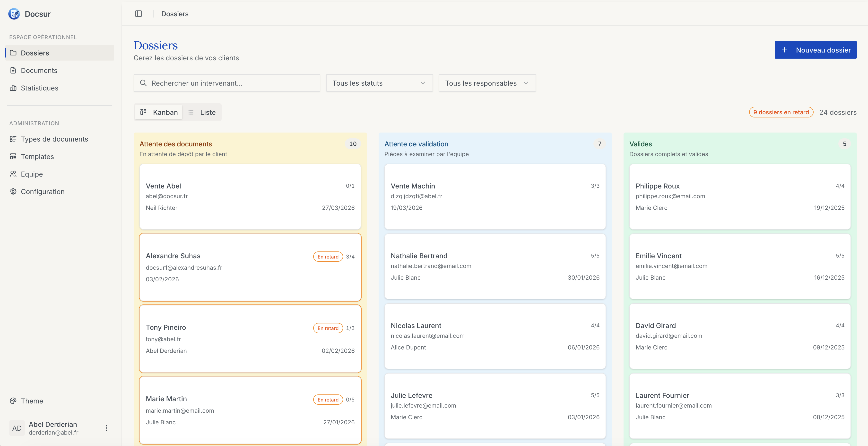Viewport: 868px width, 446px height.
Task: Open the Vente Machin dossier card
Action: pyautogui.click(x=495, y=196)
